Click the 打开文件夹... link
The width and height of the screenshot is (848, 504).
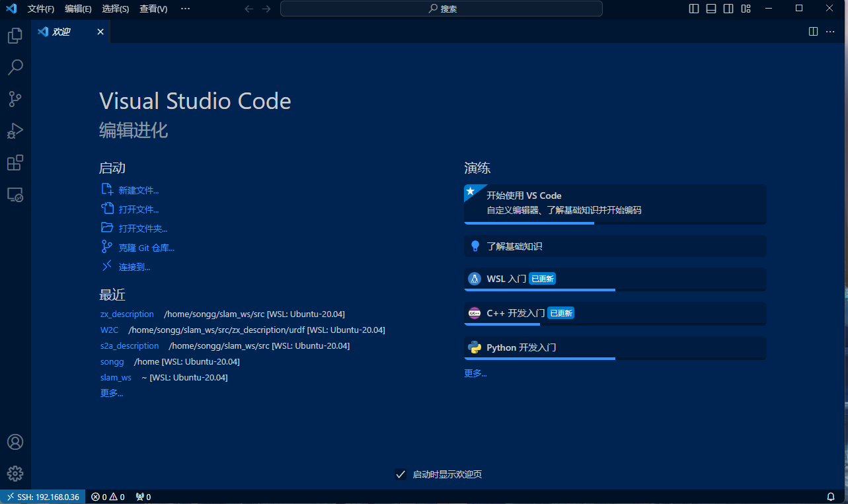pos(143,229)
